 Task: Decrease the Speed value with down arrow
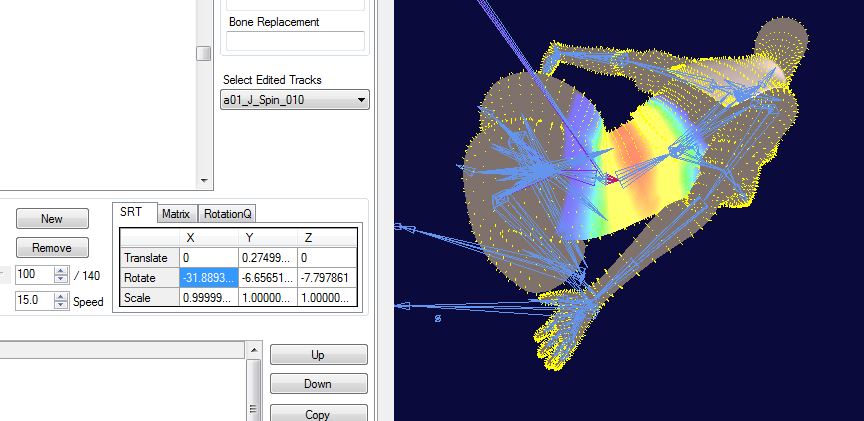point(61,305)
